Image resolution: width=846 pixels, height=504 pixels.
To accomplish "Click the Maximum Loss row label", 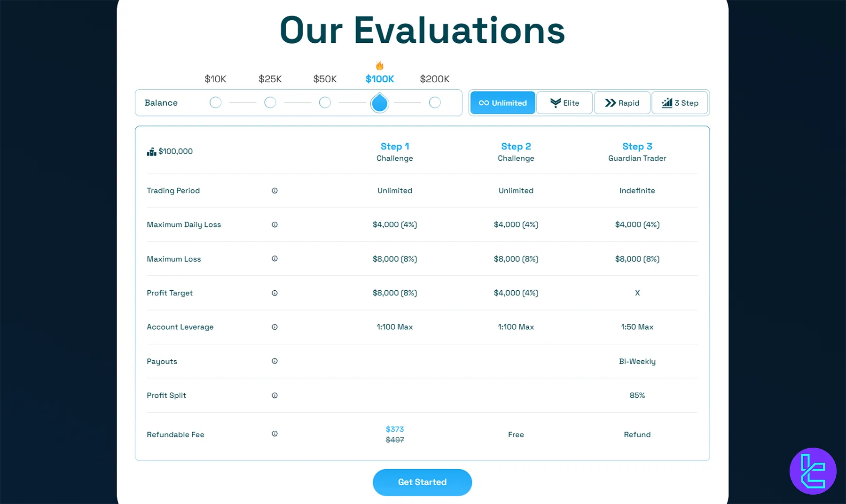I will click(174, 259).
